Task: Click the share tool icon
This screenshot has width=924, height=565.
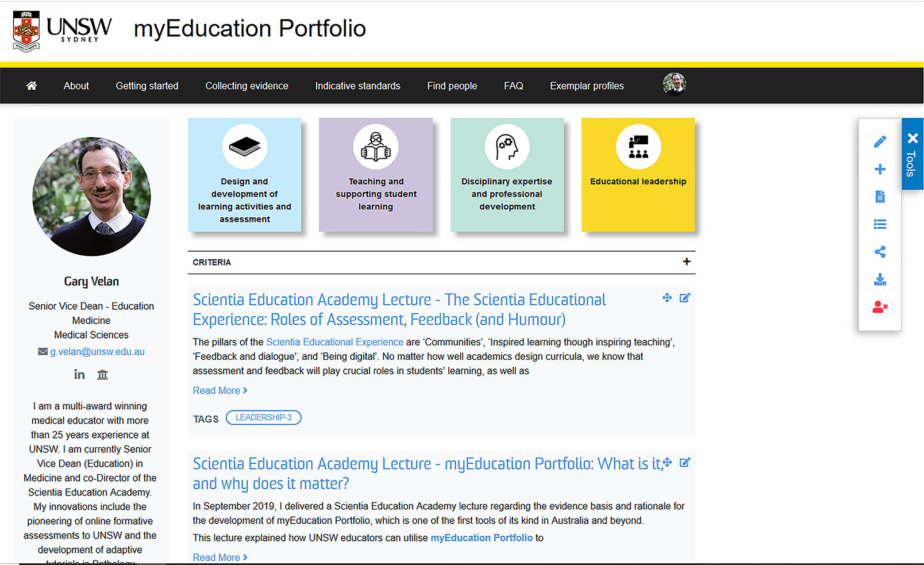Action: [x=880, y=252]
